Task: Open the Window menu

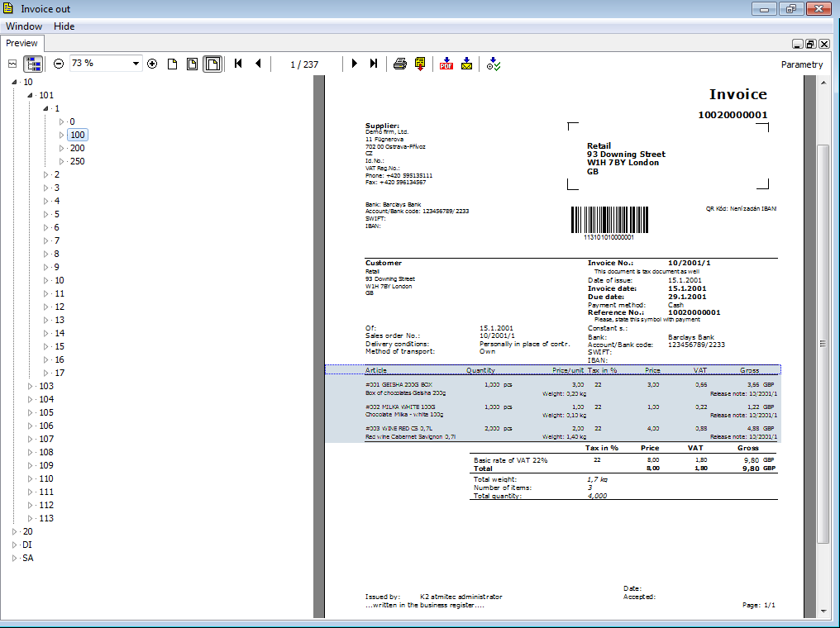Action: [24, 26]
